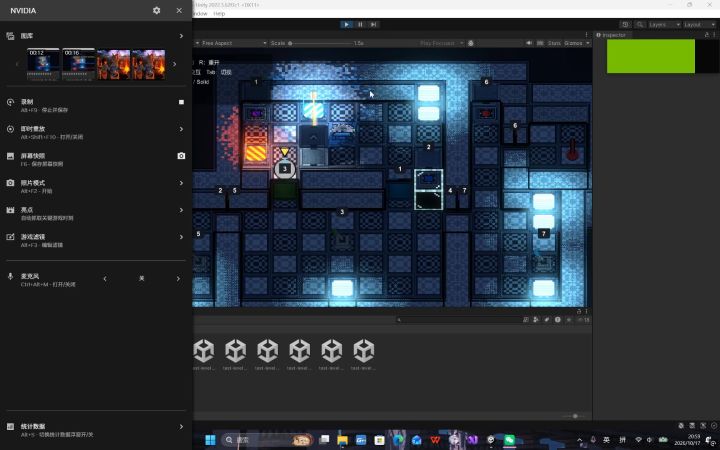Image resolution: width=720 pixels, height=450 pixels.
Task: Open the Free Aspect resolution dropdown
Action: coord(231,43)
